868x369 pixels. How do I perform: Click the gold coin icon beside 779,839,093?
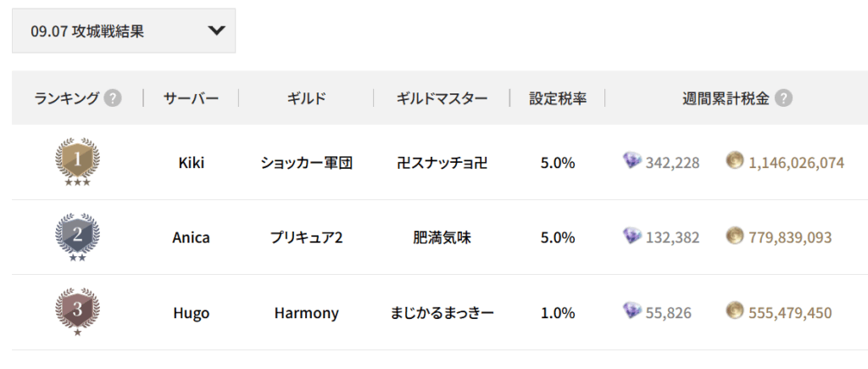click(x=735, y=237)
